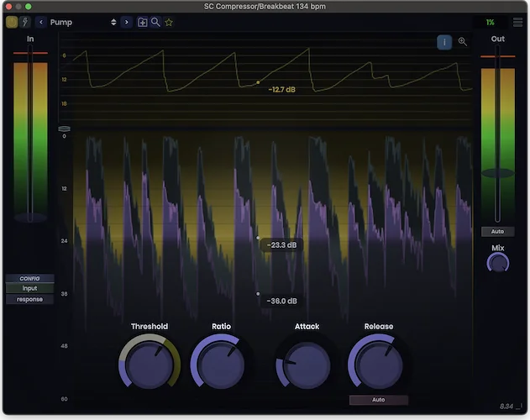Open the CONFIG tab
The image size is (530, 420).
click(29, 278)
